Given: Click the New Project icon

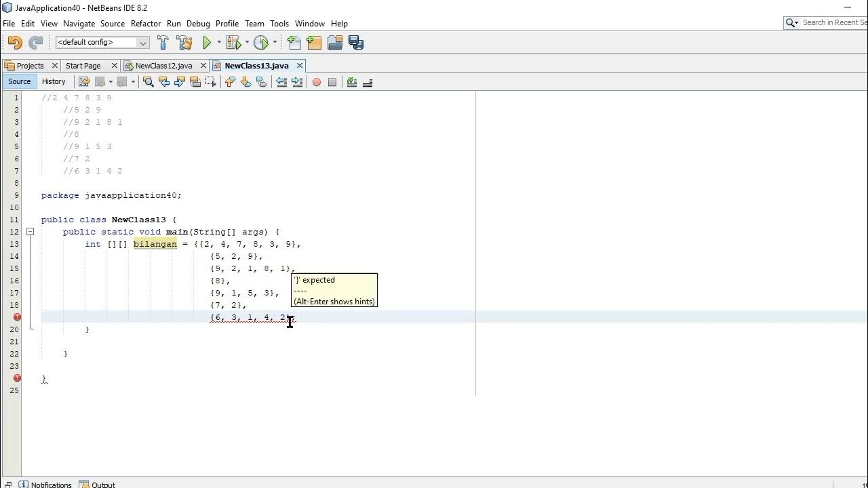Looking at the screenshot, I should 314,42.
